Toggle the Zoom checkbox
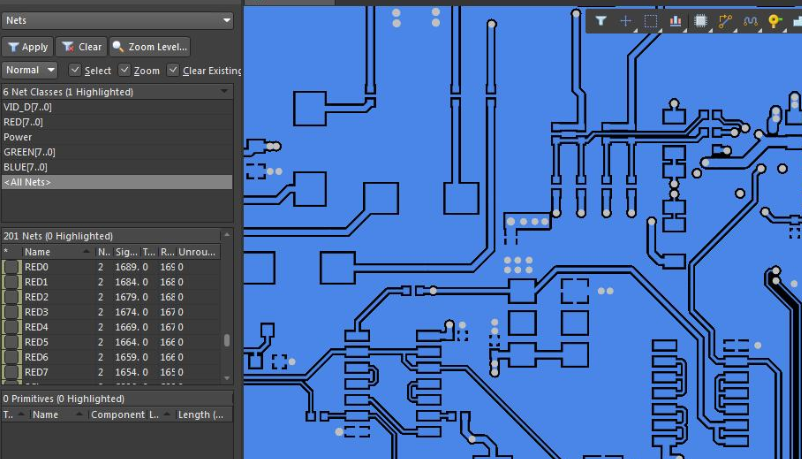 124,70
